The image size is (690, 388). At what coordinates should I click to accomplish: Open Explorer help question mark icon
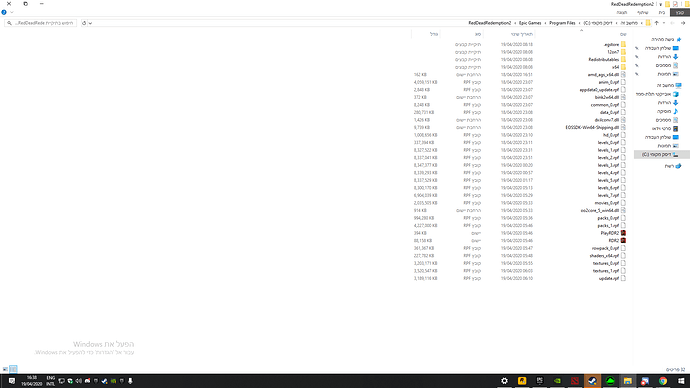click(4, 12)
